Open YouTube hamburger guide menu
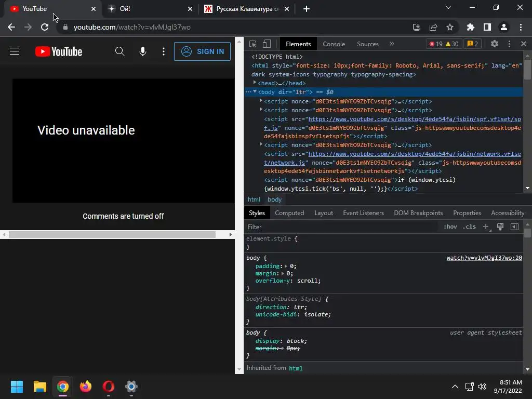This screenshot has width=532, height=399. [x=15, y=51]
